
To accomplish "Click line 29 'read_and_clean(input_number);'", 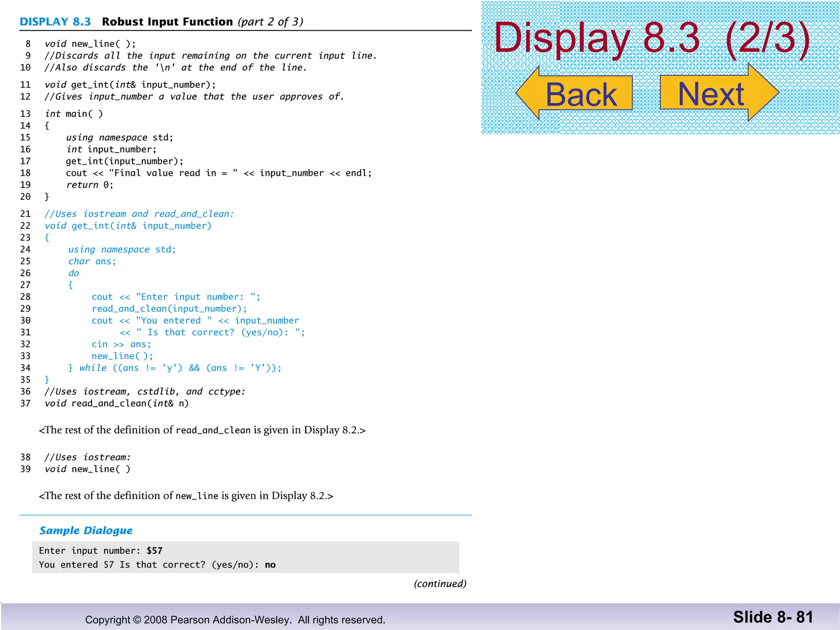I will click(x=169, y=309).
